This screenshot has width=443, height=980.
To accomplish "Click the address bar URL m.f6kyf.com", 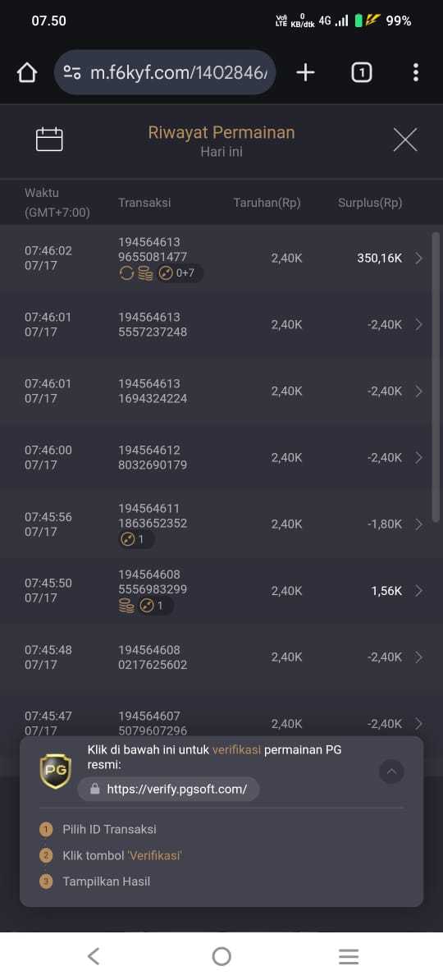I will click(179, 73).
